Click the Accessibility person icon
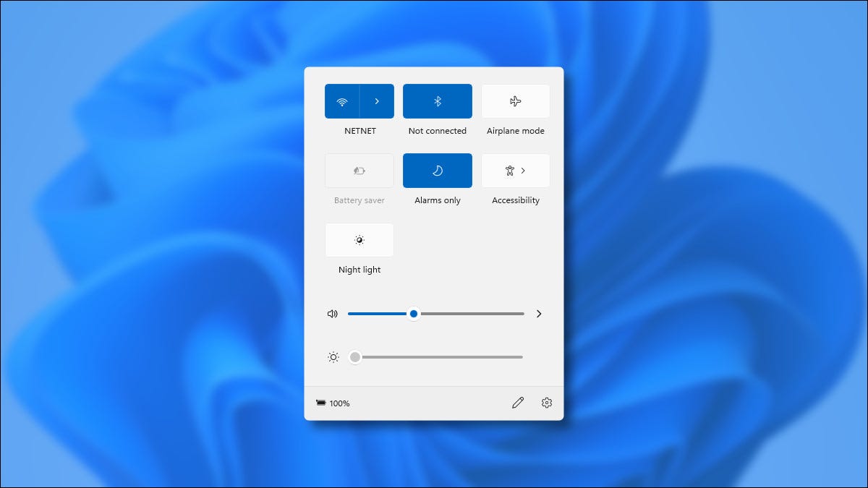The image size is (868, 488). (509, 170)
